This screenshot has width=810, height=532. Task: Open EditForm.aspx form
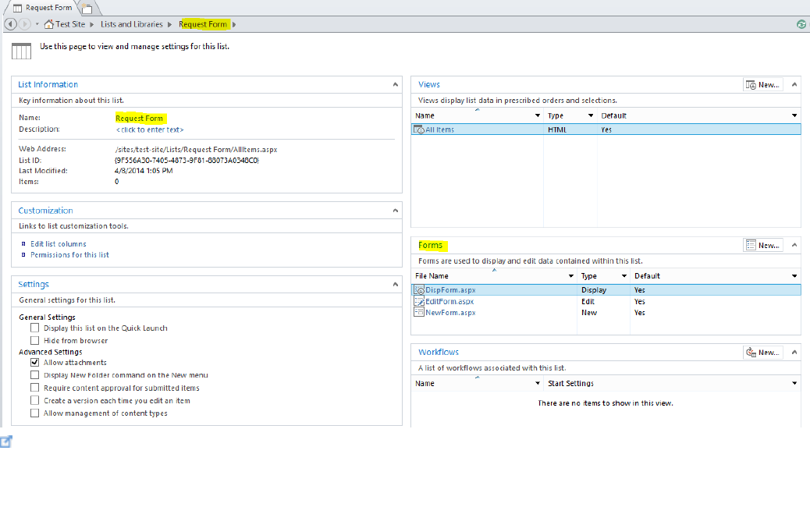click(x=449, y=302)
